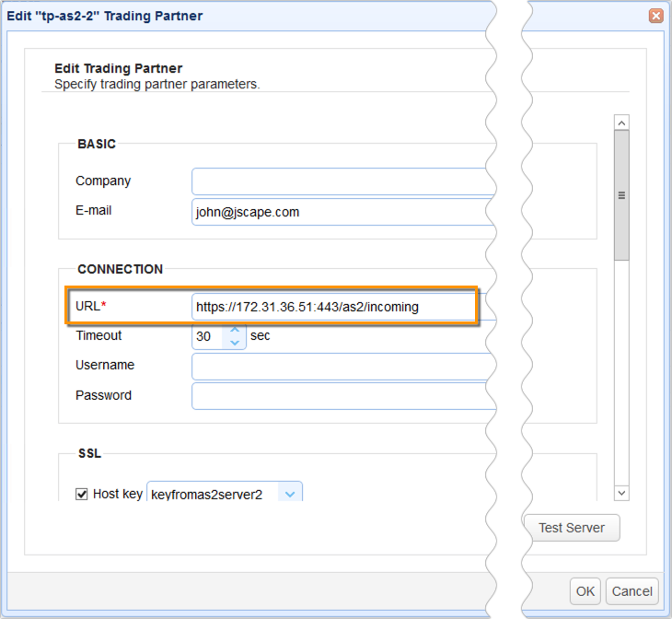Close the Edit Trading Partner dialog

coord(655,16)
